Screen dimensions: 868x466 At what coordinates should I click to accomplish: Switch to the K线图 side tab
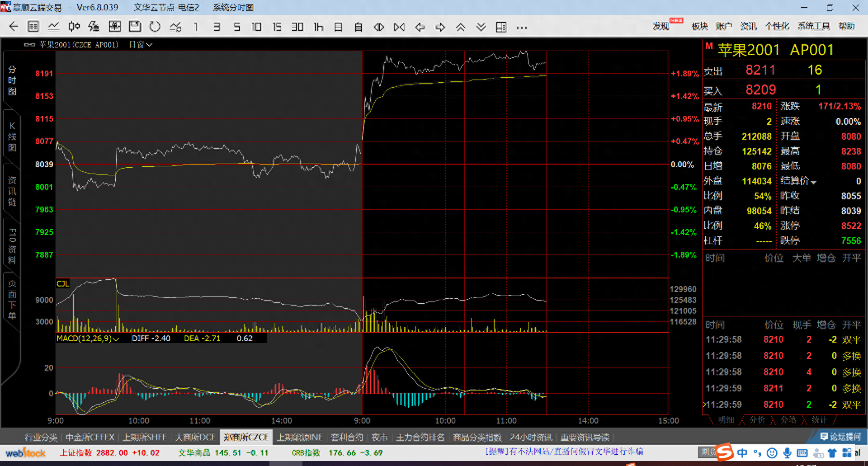[12, 137]
